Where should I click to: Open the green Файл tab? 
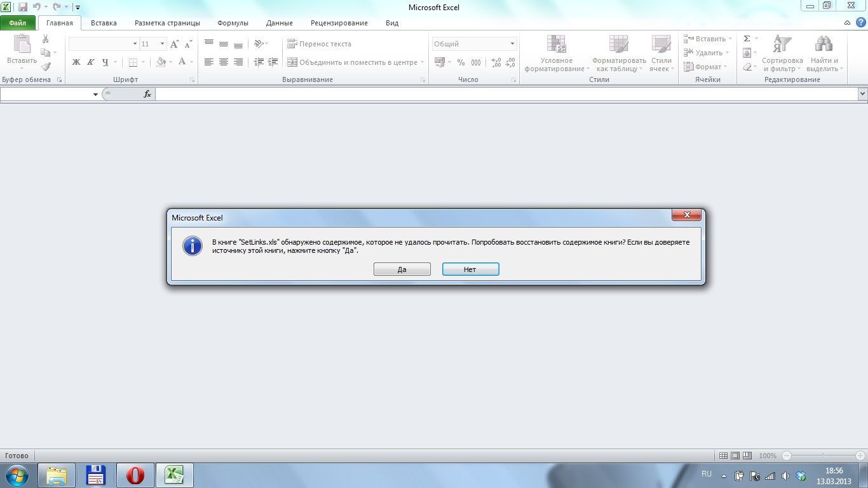coord(18,23)
